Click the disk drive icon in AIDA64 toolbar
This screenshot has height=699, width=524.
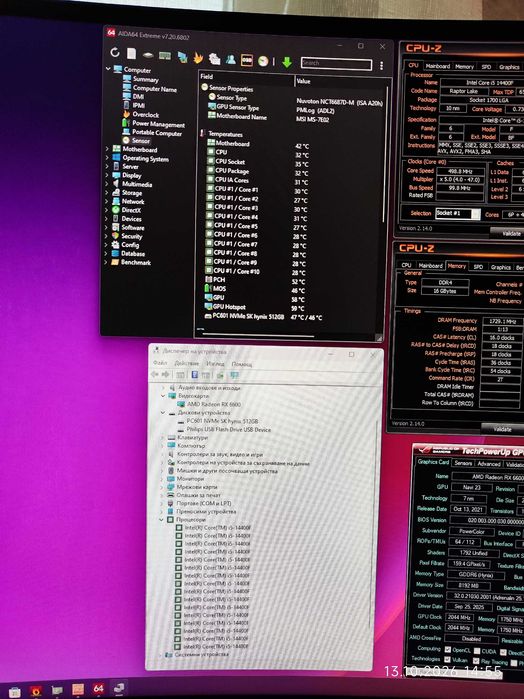tap(148, 55)
